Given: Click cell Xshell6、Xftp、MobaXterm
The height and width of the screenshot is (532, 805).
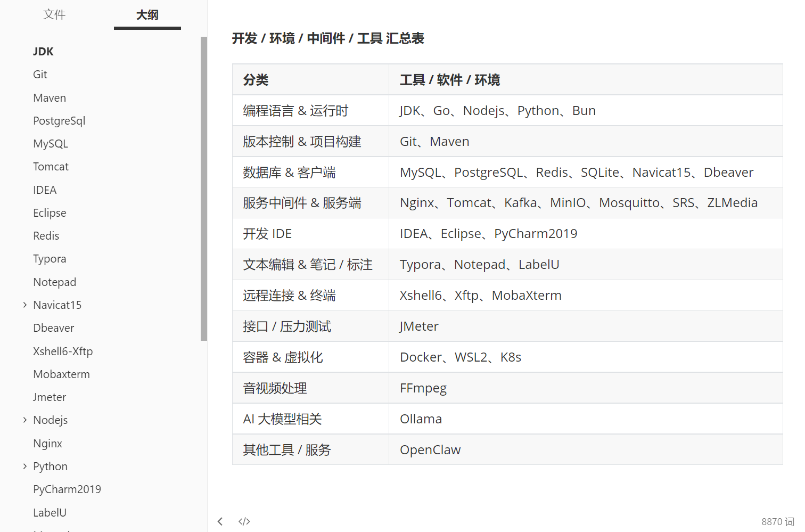Looking at the screenshot, I should 586,296.
